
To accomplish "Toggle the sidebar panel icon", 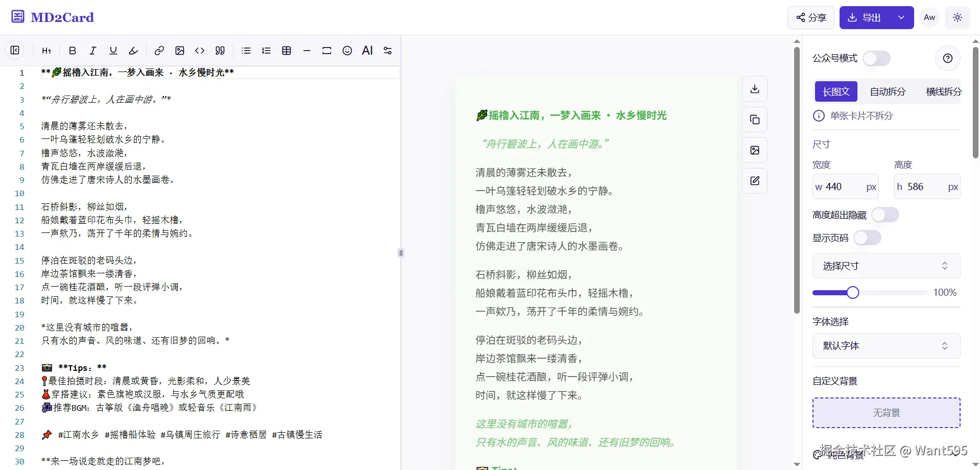I will pyautogui.click(x=15, y=50).
